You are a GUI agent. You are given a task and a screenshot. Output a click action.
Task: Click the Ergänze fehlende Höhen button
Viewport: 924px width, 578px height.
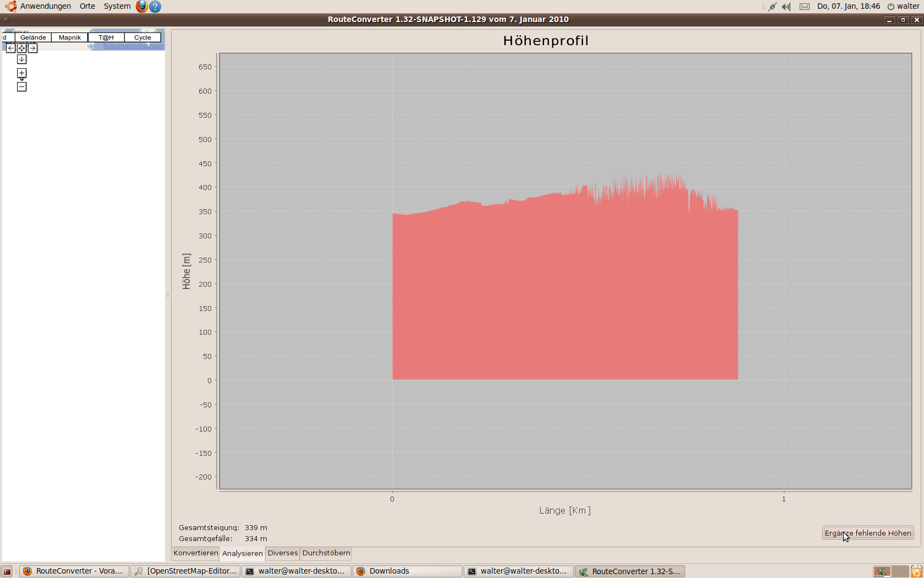point(867,533)
